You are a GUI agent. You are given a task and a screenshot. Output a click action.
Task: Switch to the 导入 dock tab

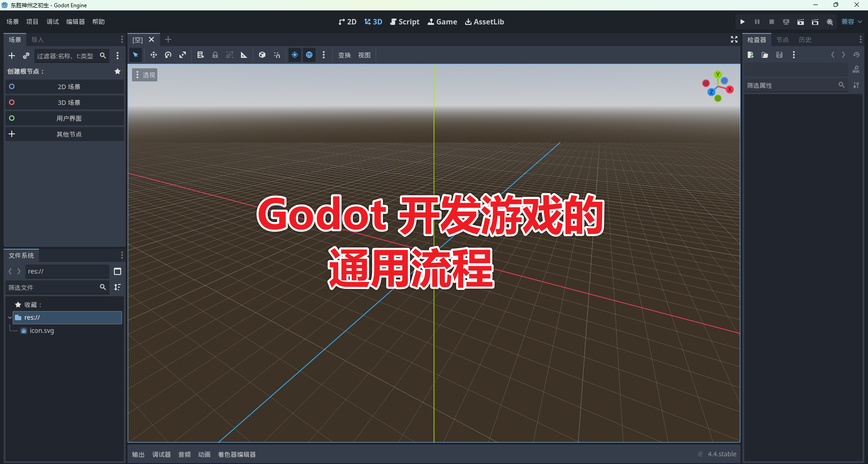pos(38,40)
